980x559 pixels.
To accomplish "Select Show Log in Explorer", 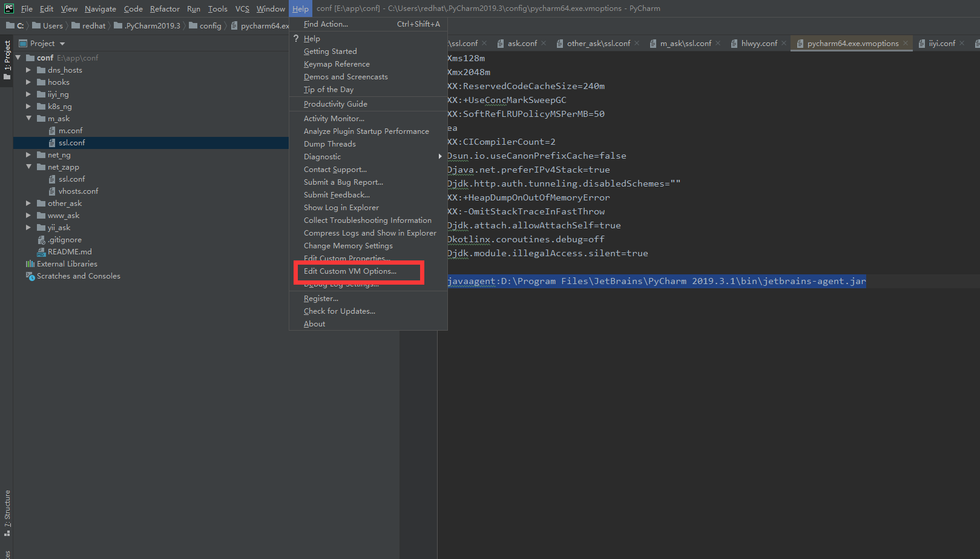I will [x=368, y=208].
